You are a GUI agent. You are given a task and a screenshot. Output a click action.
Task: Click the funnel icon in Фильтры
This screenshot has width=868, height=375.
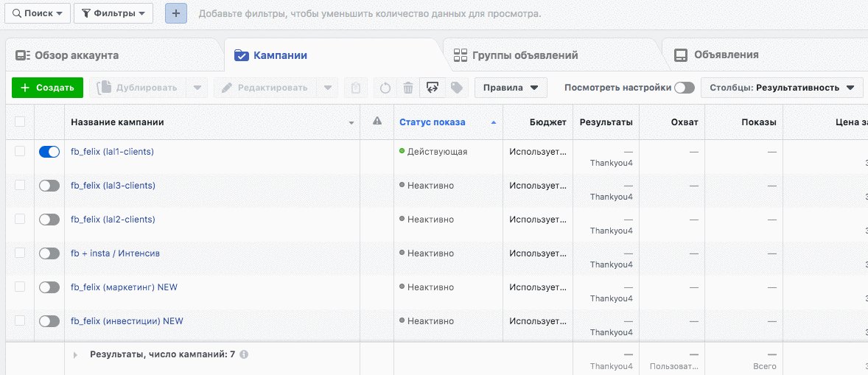(x=85, y=13)
